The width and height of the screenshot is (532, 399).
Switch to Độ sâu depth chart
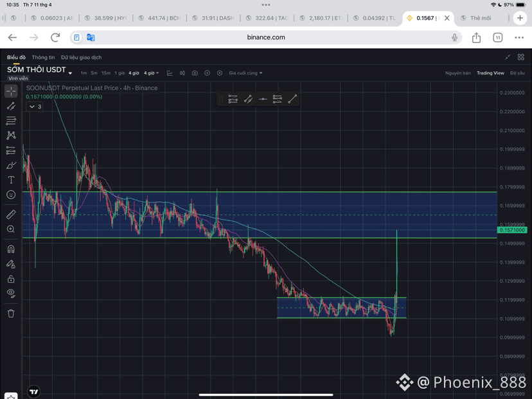[517, 73]
